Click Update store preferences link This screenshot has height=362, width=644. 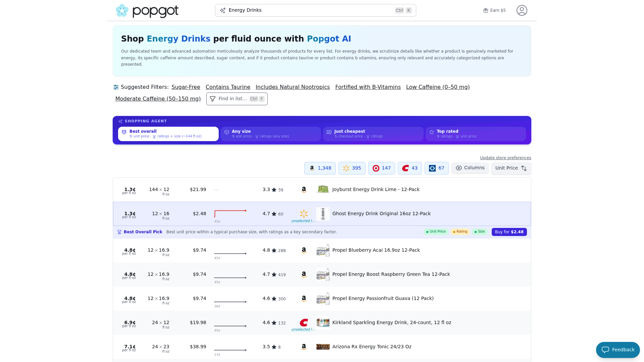point(505,158)
